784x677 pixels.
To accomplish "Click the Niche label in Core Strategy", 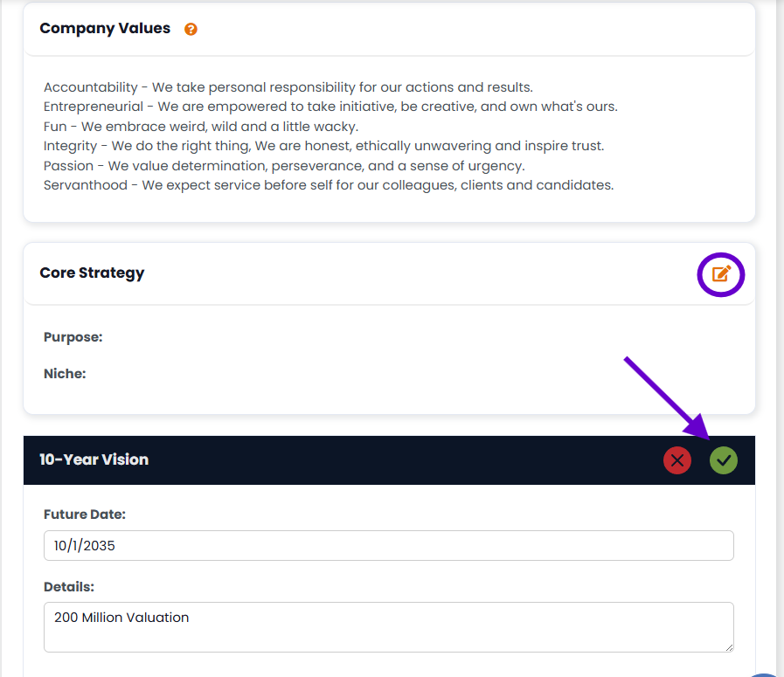I will [65, 374].
